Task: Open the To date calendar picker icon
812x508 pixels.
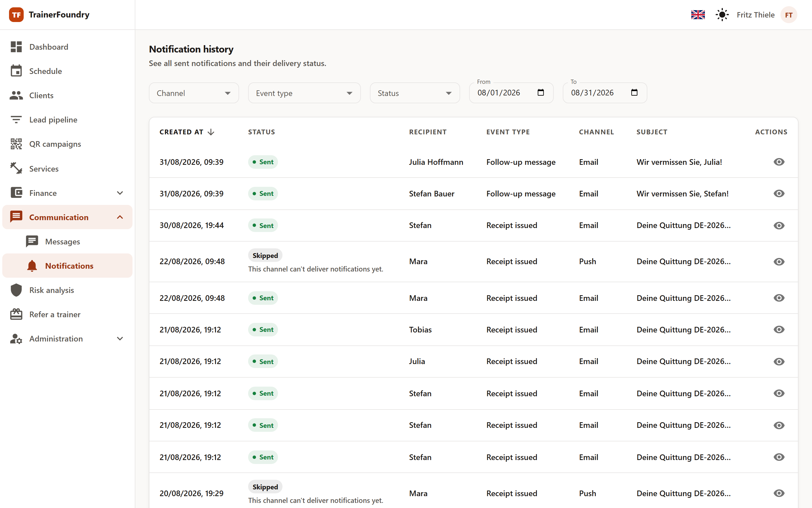Action: (x=634, y=92)
